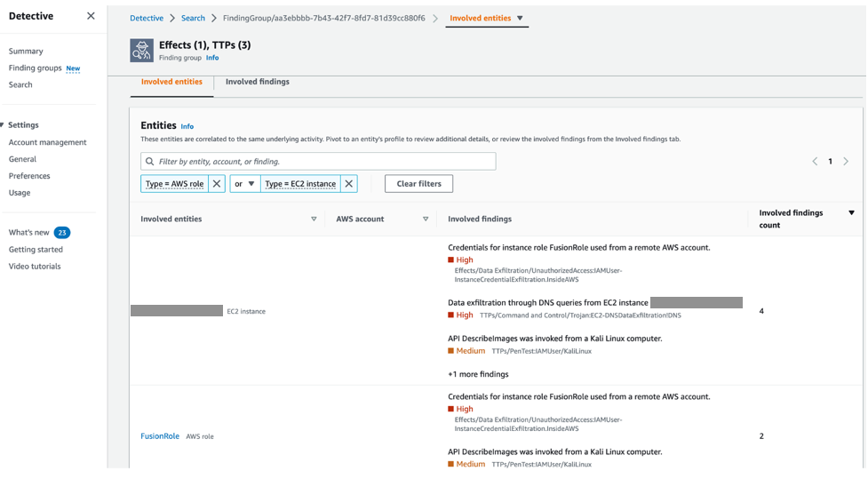Click the What's new 23 badge
Screen dimensions: 868x479
click(x=62, y=233)
